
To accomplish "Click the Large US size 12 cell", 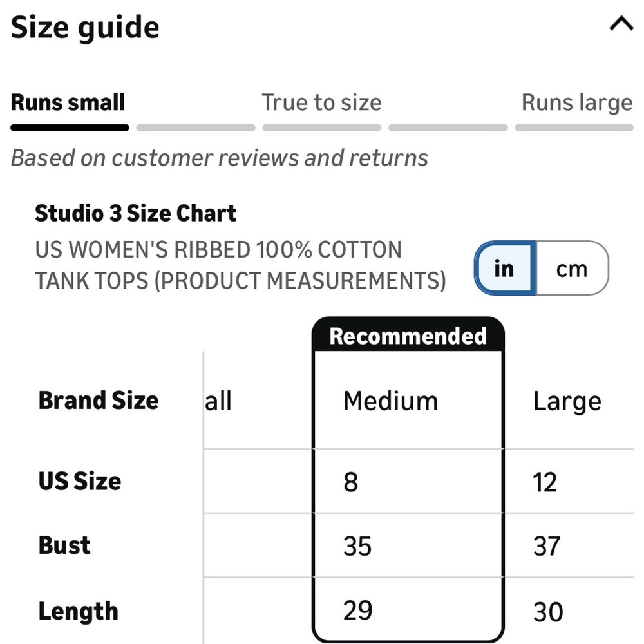I will [545, 482].
